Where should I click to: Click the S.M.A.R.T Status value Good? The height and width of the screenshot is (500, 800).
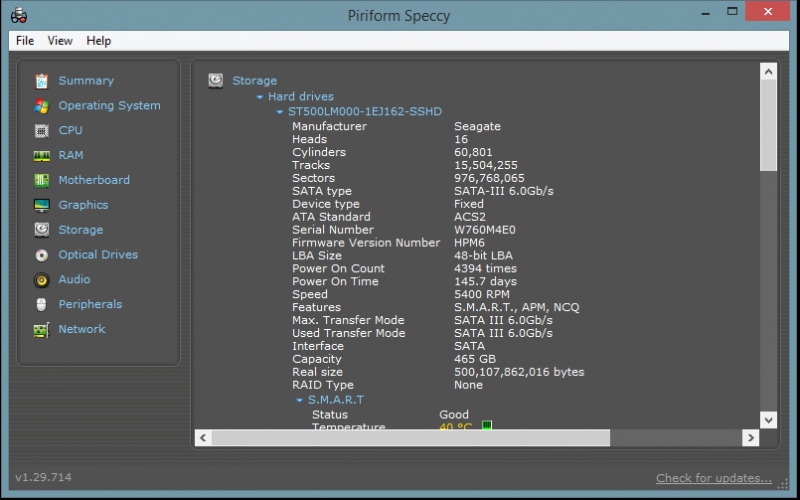[454, 415]
